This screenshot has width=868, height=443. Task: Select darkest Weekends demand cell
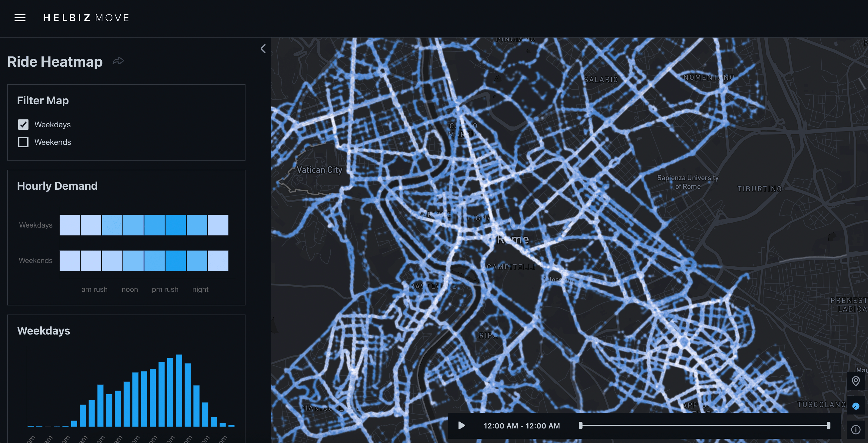click(x=175, y=260)
